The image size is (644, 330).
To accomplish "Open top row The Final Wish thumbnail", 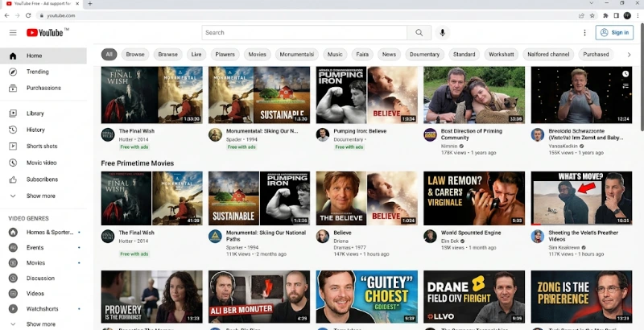I will 151,95.
